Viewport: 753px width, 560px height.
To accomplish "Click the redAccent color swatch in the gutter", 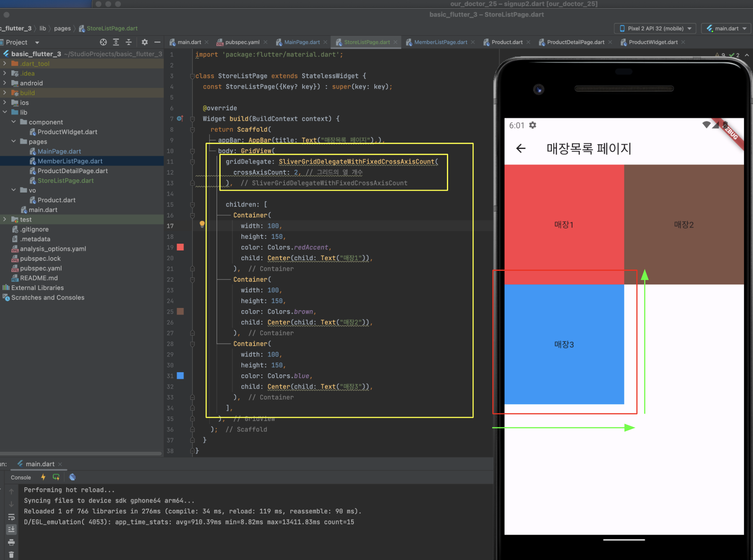I will [180, 247].
